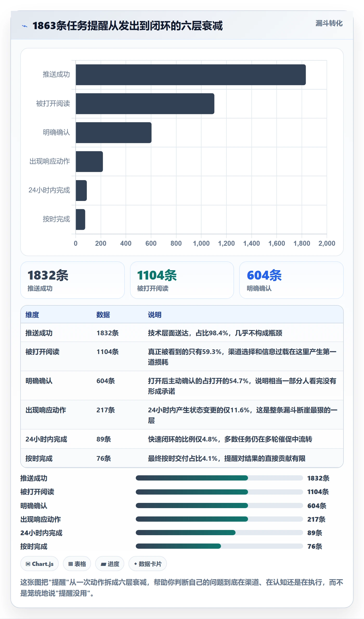This screenshot has width=364, height=619.
Task: Click the 明确确认 bar in chart
Action: point(113,132)
